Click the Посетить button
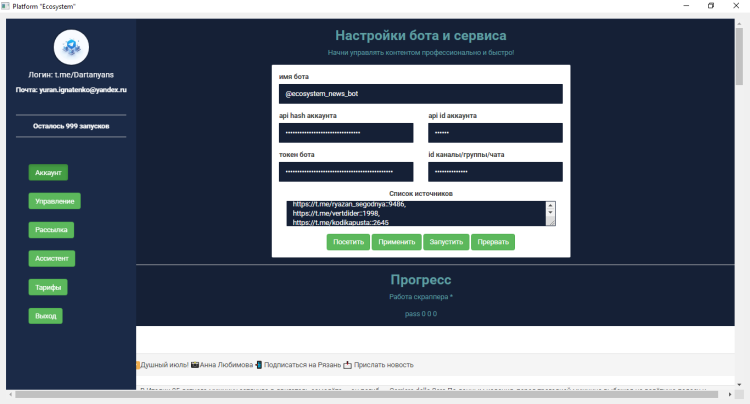 (348, 242)
